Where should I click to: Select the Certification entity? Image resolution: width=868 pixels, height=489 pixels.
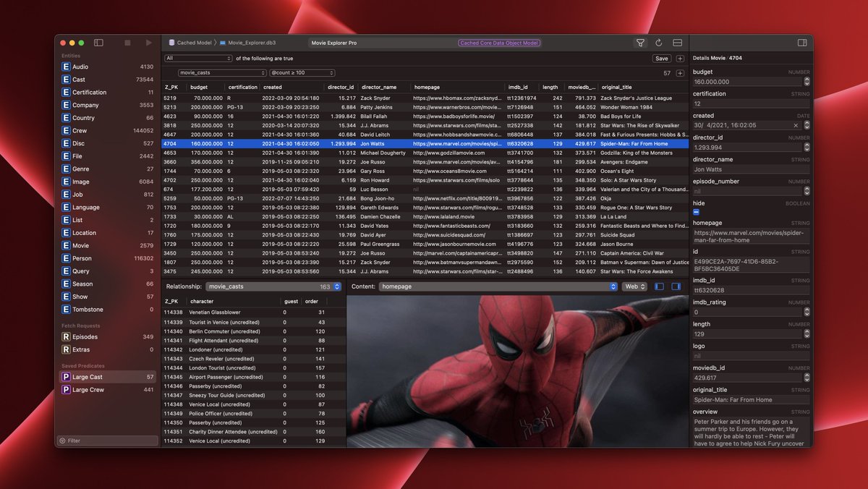pyautogui.click(x=108, y=93)
